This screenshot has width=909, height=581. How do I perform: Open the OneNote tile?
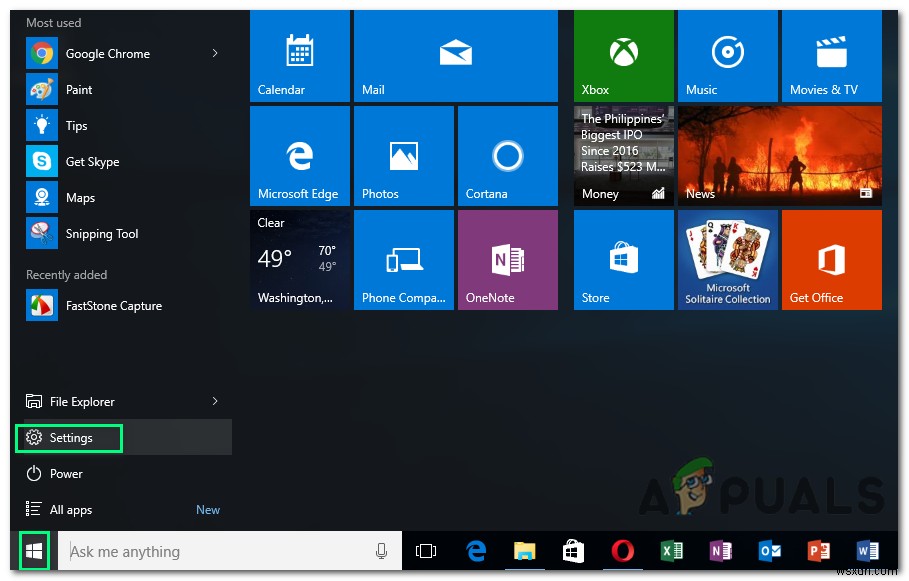tap(507, 260)
